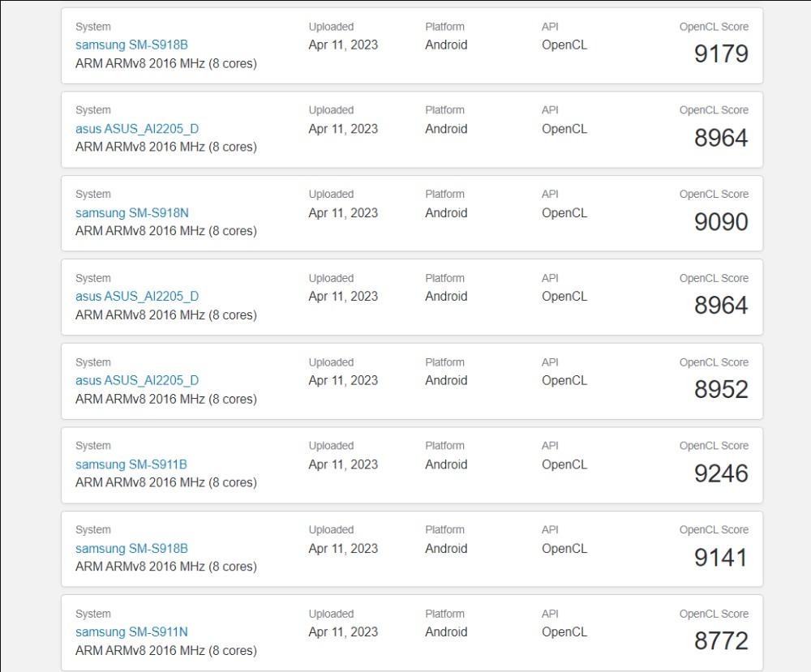Open the samsung SM-S911N system link
The image size is (811, 672).
pyautogui.click(x=131, y=632)
